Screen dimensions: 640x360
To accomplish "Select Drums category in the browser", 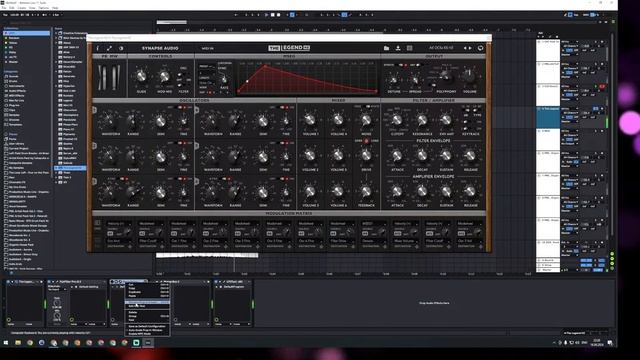I will [x=13, y=81].
